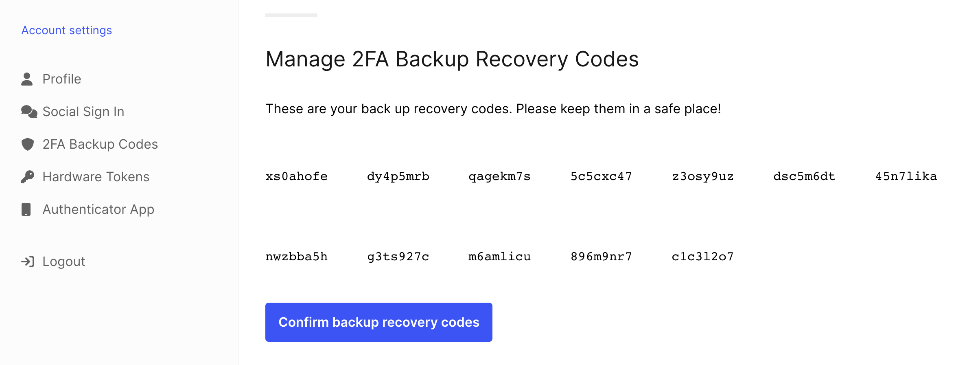Select the recovery code xs0ahofe
The height and width of the screenshot is (365, 980).
(297, 176)
